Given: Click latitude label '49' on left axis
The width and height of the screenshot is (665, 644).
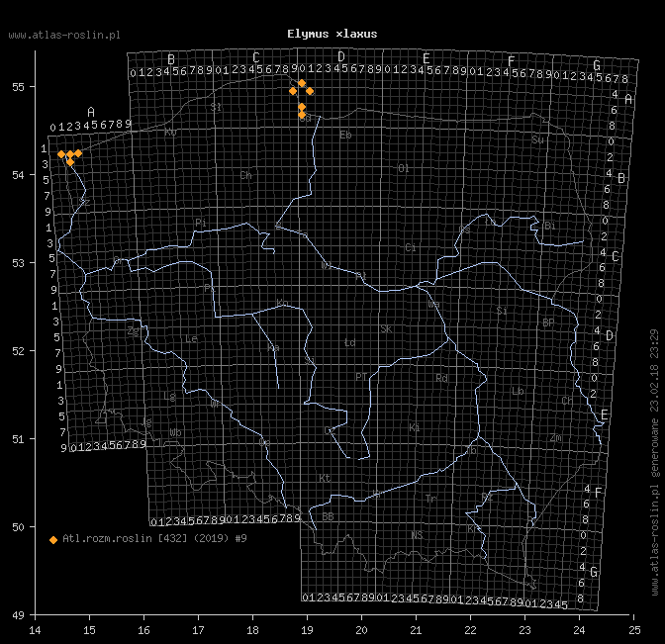Looking at the screenshot, I should pos(18,615).
